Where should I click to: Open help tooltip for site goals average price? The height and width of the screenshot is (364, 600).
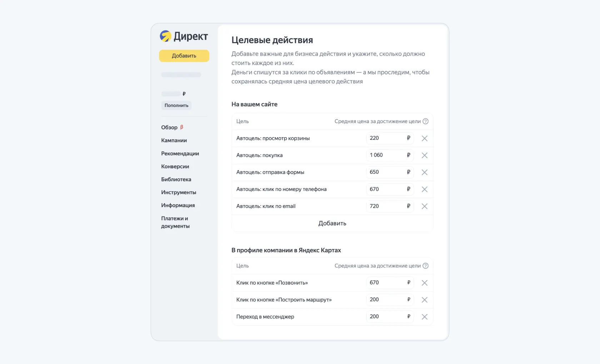(x=425, y=121)
